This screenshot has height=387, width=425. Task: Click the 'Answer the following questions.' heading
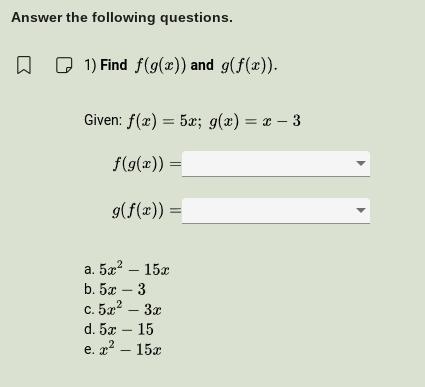coord(122,18)
